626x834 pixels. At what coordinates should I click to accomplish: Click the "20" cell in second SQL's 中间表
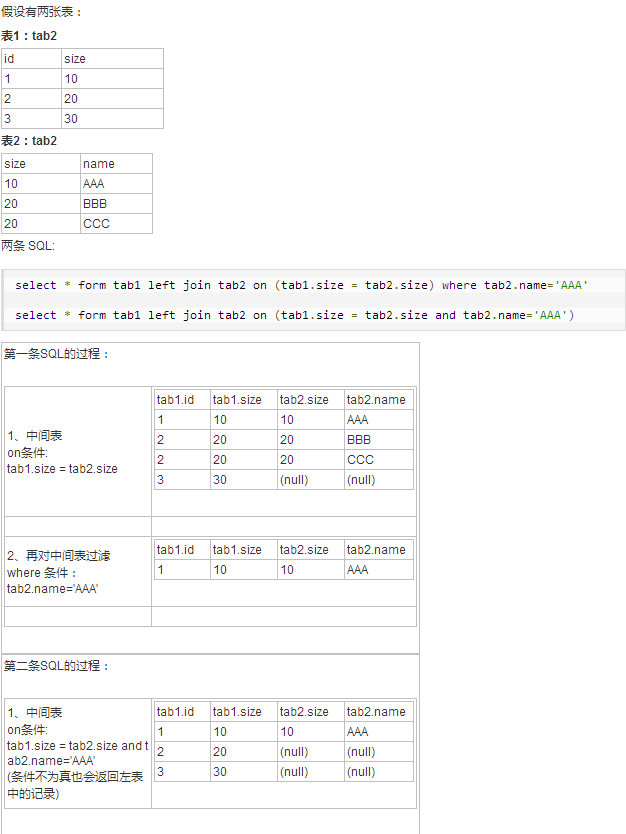244,752
